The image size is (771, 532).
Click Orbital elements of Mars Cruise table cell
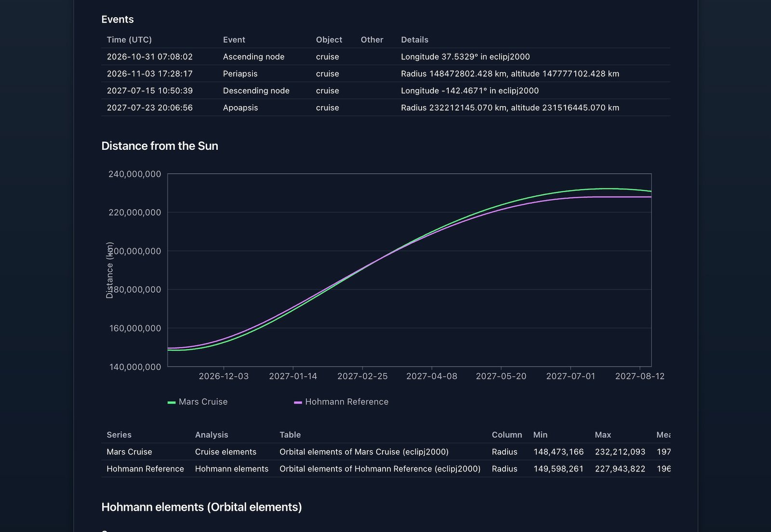tap(364, 452)
